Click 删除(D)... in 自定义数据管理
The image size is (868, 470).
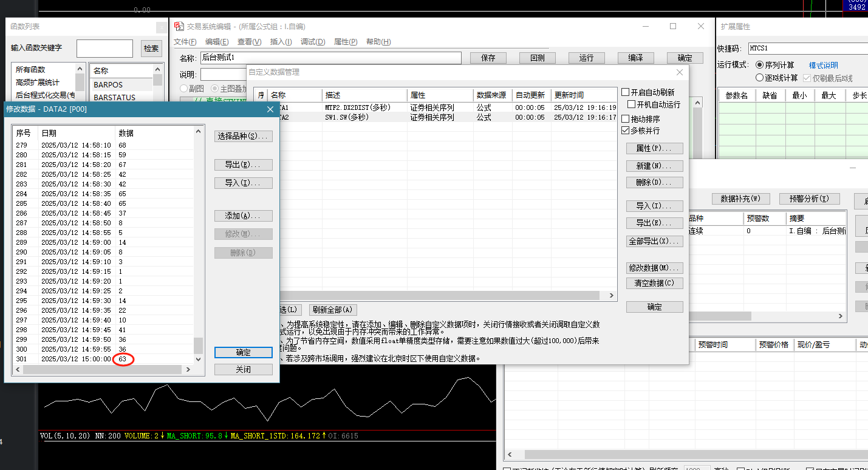coord(655,182)
